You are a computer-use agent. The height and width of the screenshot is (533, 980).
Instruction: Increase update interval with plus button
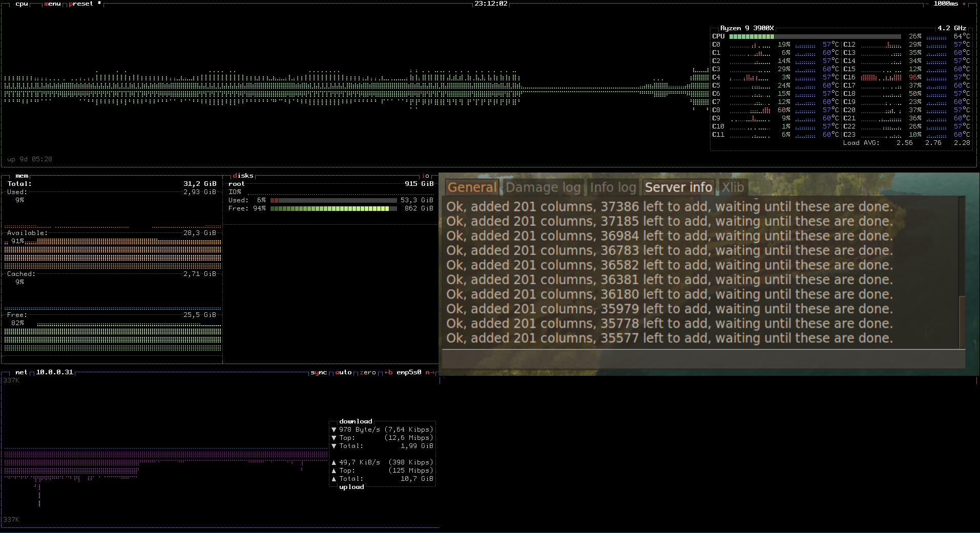[x=964, y=4]
